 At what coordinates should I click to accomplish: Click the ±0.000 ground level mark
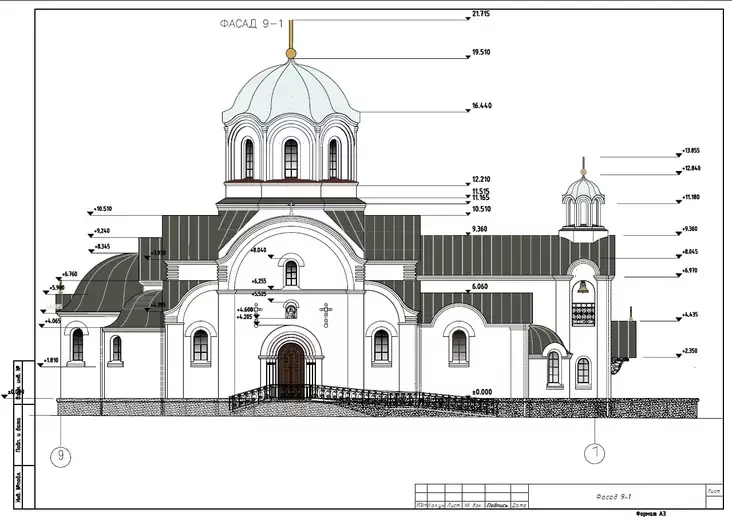coord(482,392)
